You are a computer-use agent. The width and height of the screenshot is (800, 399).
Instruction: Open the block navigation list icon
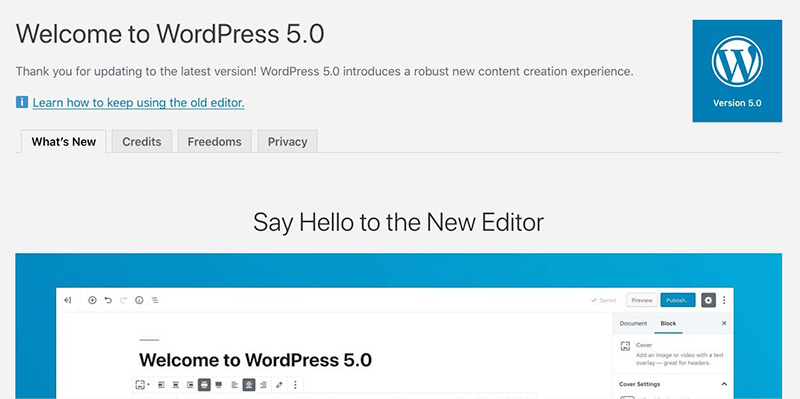tap(155, 301)
